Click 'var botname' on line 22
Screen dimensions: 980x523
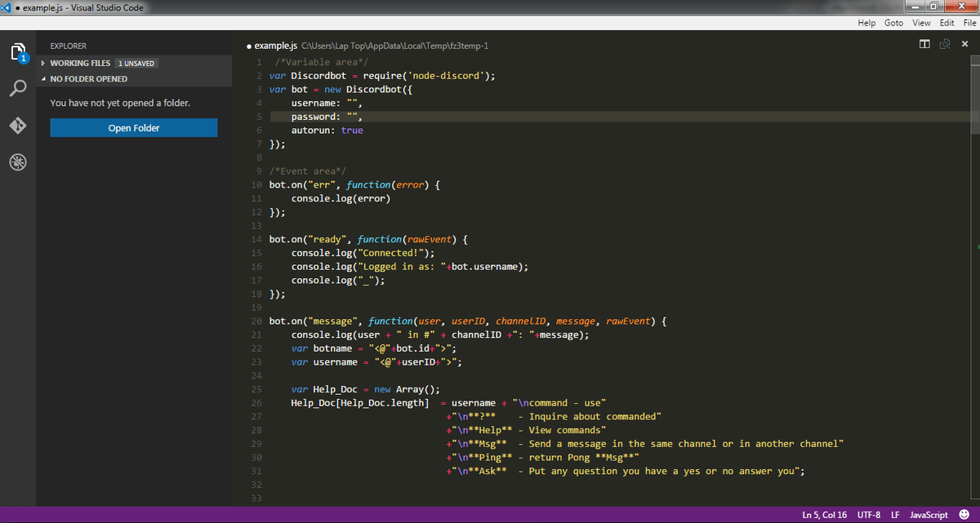coord(322,348)
